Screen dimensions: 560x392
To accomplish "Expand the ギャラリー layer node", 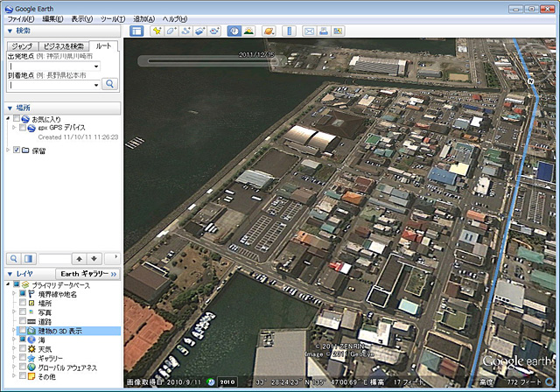I will tap(14, 358).
